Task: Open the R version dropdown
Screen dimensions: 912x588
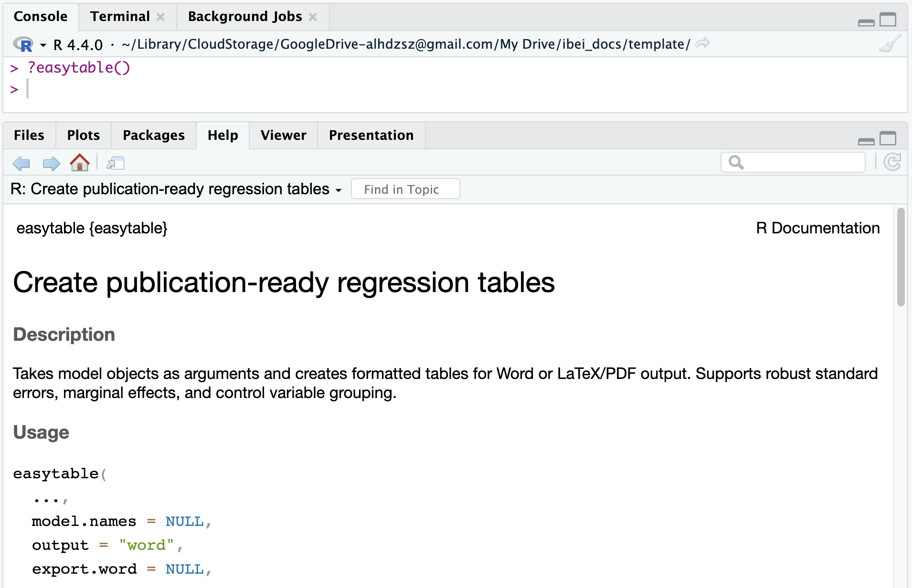Action: click(x=43, y=45)
